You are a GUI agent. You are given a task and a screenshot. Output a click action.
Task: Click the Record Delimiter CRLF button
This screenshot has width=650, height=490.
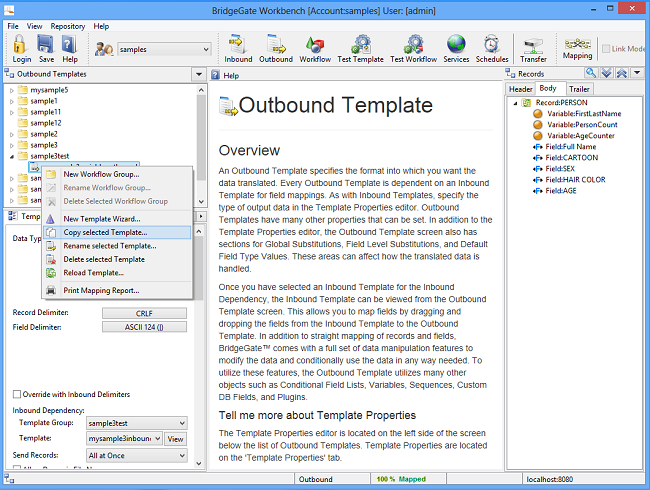(144, 313)
